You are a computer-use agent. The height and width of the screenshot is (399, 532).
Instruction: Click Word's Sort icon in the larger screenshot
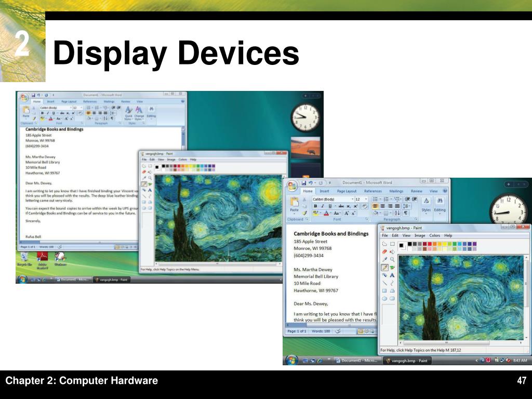click(397, 213)
